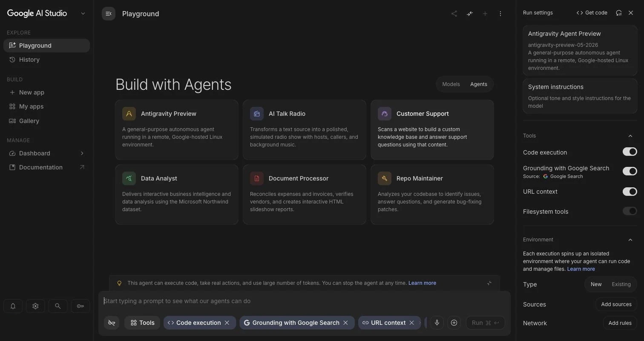Select New environment type
The width and height of the screenshot is (644, 341).
(x=596, y=284)
